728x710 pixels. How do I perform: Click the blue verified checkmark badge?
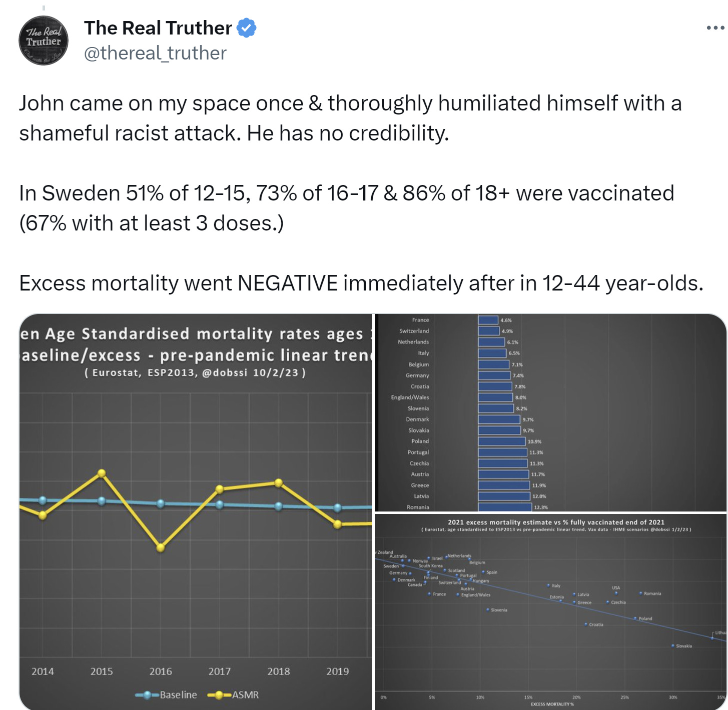[x=246, y=28]
